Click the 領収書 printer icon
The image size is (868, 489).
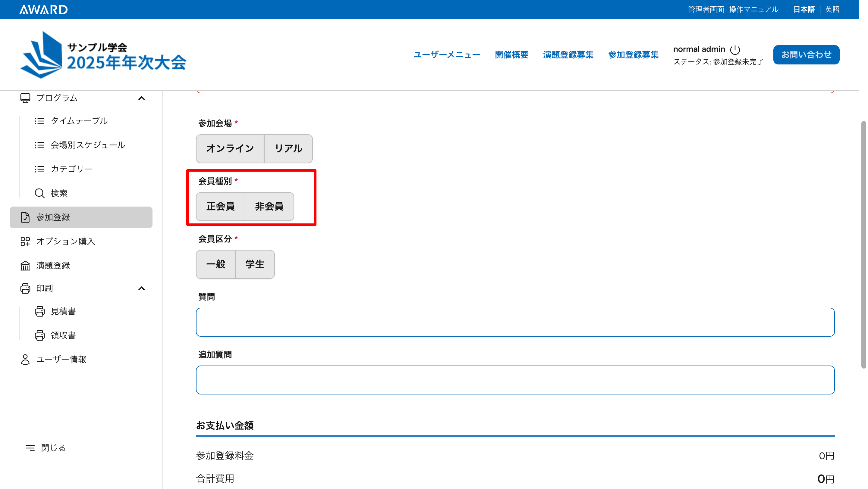[x=40, y=335]
